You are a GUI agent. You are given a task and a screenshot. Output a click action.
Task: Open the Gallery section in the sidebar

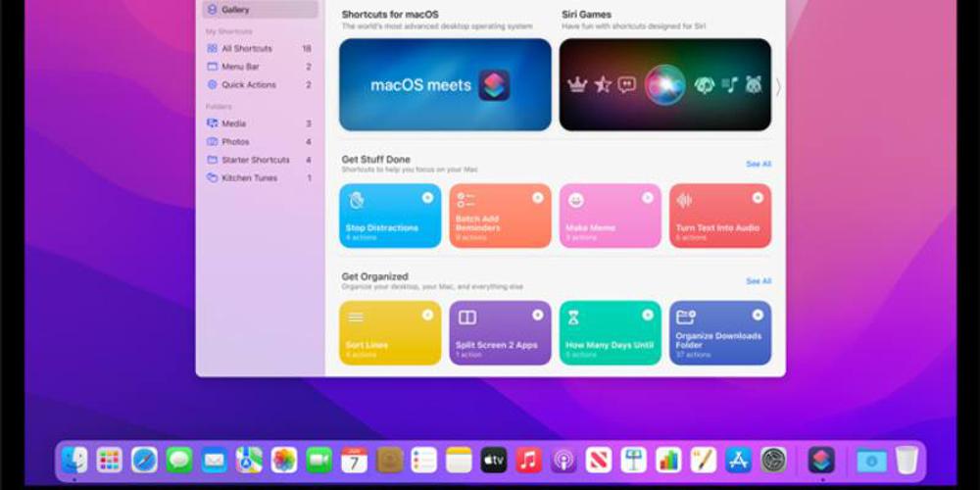260,10
